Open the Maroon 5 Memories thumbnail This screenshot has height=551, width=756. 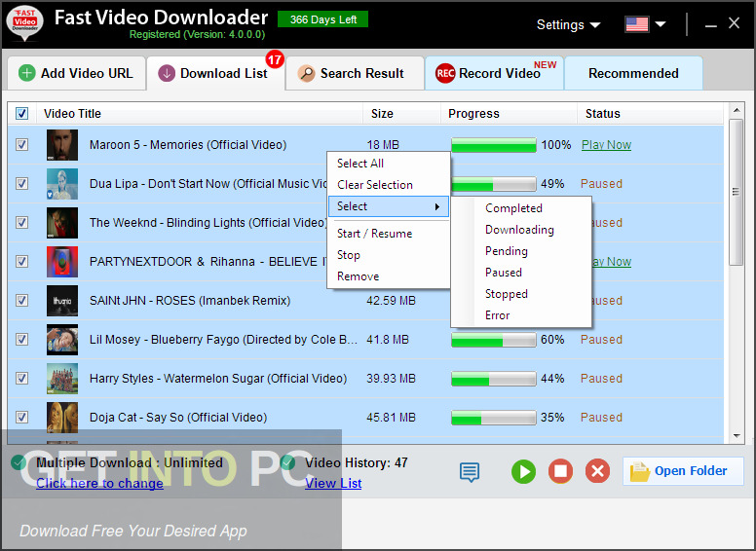click(62, 144)
